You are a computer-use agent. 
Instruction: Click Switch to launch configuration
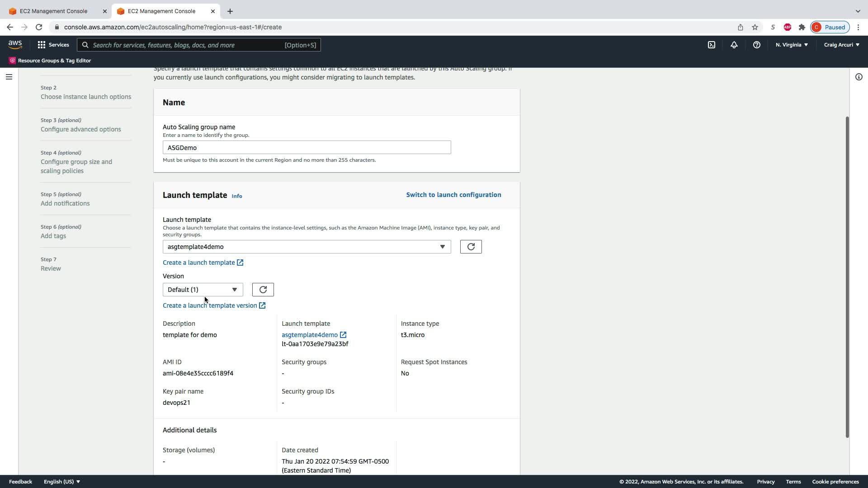[x=453, y=195]
